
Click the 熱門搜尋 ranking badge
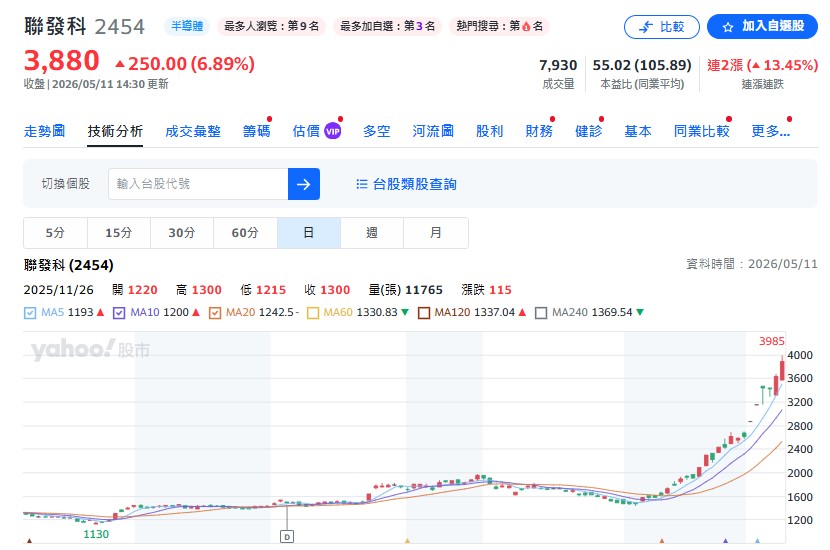(x=500, y=26)
